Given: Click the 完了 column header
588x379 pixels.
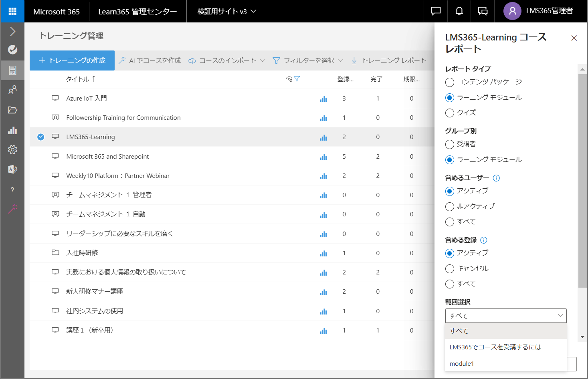Looking at the screenshot, I should [376, 79].
